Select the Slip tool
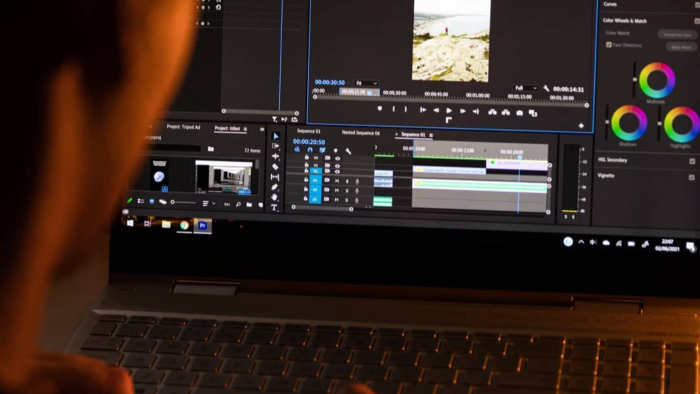700x394 pixels. [x=275, y=177]
